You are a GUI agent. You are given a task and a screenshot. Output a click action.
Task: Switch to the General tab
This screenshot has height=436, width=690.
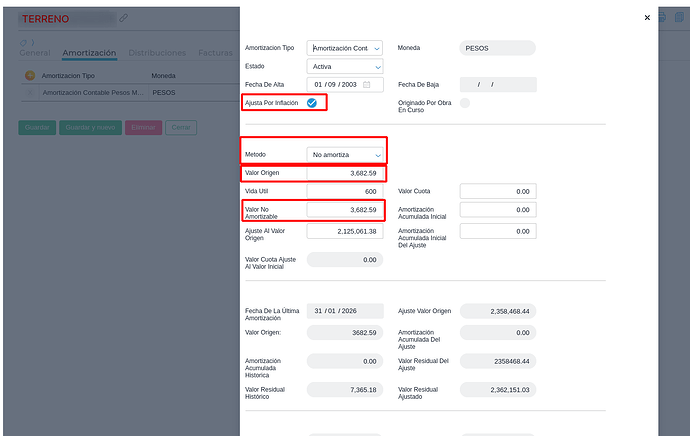pos(35,53)
